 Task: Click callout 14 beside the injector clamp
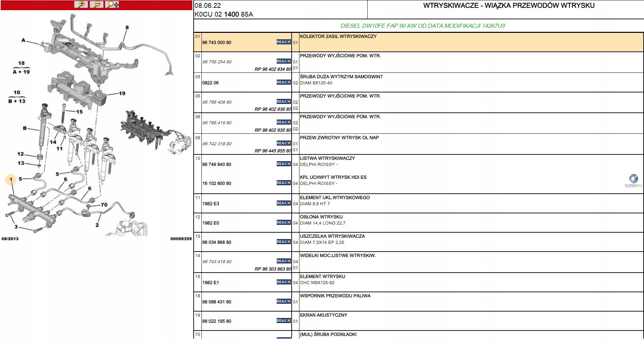click(53, 142)
